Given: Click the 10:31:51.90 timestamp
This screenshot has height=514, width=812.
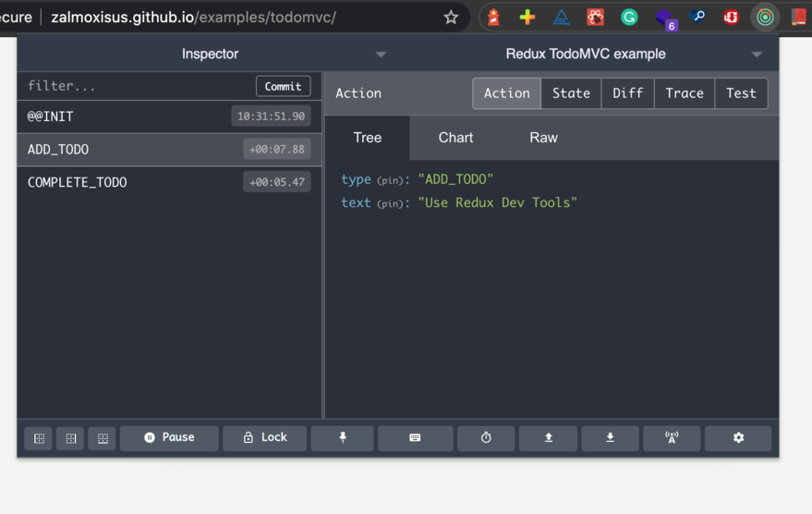Looking at the screenshot, I should pos(271,116).
